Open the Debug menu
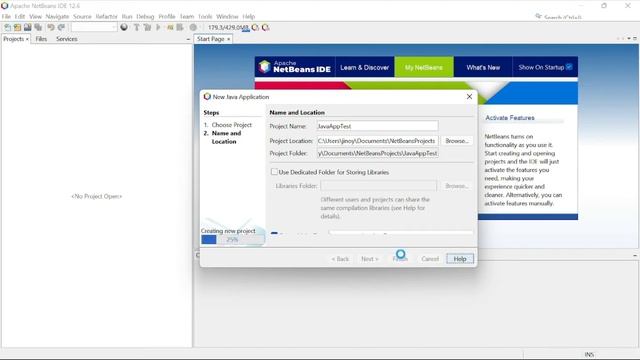This screenshot has height=360, width=640. [145, 16]
